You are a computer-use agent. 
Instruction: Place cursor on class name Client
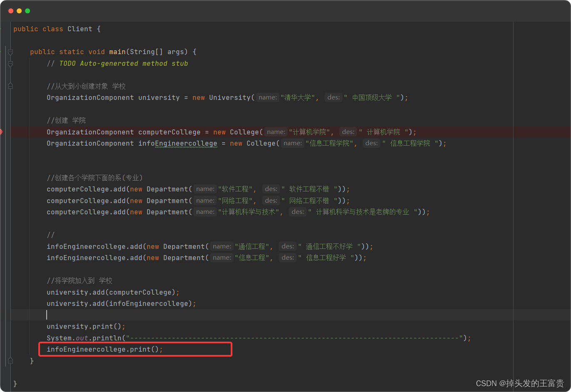[x=80, y=29]
